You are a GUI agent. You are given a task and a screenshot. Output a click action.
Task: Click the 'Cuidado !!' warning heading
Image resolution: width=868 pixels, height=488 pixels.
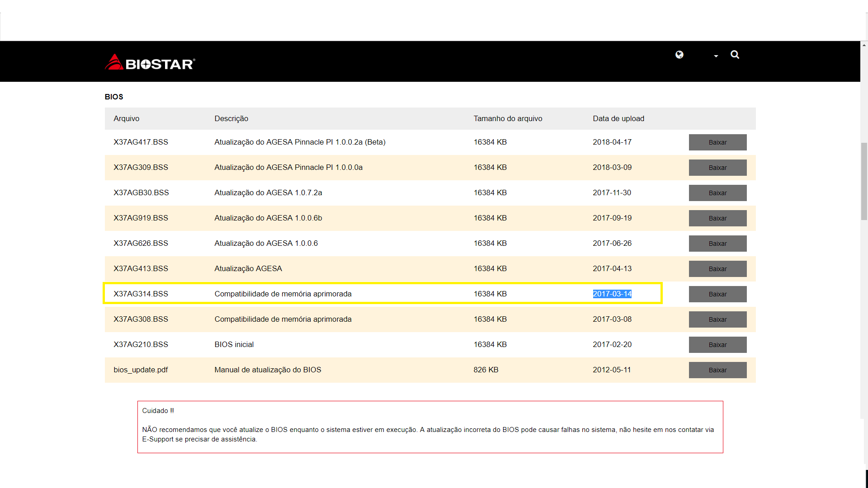(158, 411)
